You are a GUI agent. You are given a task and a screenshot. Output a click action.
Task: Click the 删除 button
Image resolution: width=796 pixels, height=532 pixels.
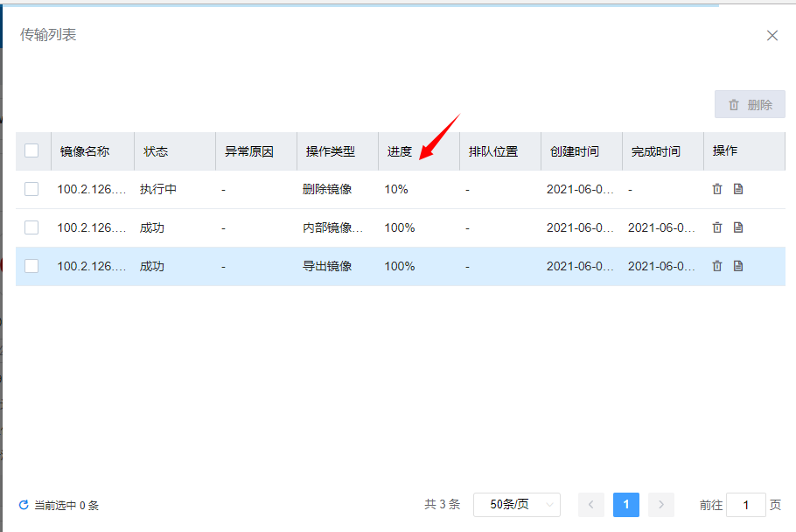[x=750, y=104]
